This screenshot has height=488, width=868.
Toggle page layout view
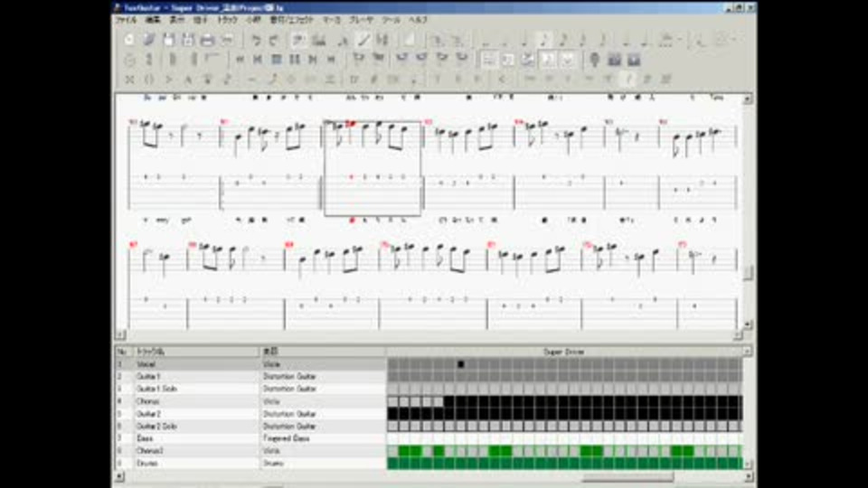(488, 60)
